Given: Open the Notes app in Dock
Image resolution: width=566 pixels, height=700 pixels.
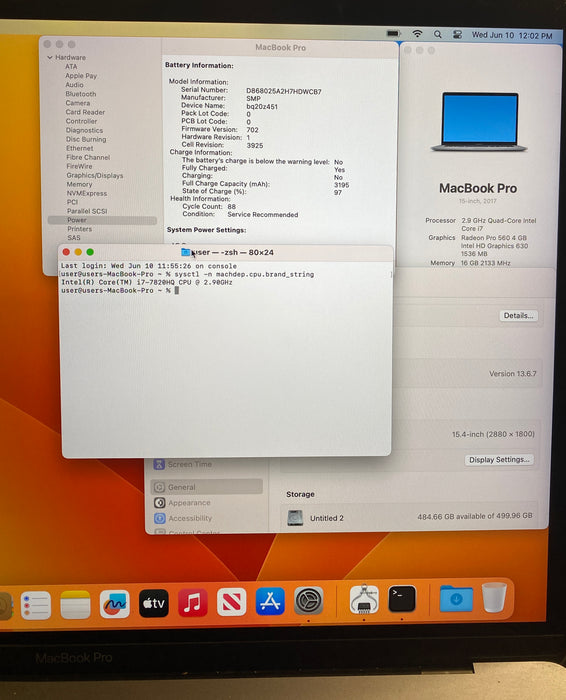Looking at the screenshot, I should click(x=75, y=604).
